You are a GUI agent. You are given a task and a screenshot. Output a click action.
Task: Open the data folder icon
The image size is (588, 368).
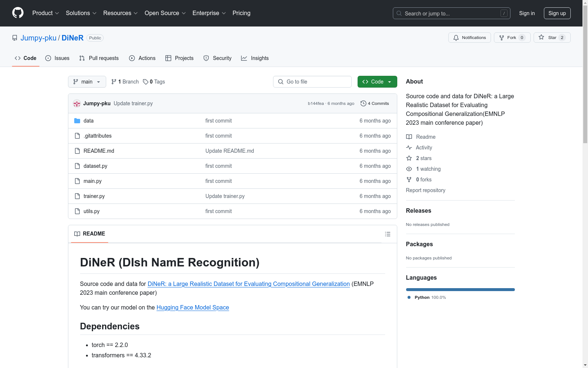[x=77, y=121]
